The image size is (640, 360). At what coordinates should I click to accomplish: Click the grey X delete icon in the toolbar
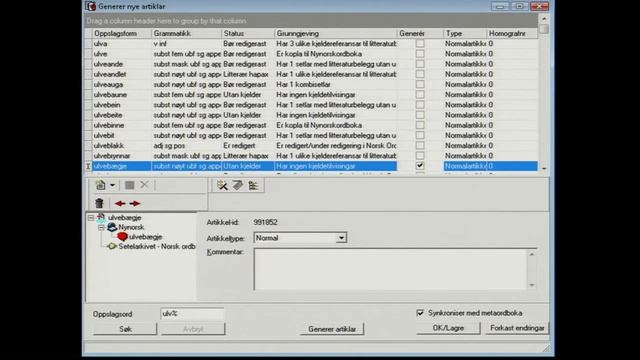coord(144,185)
